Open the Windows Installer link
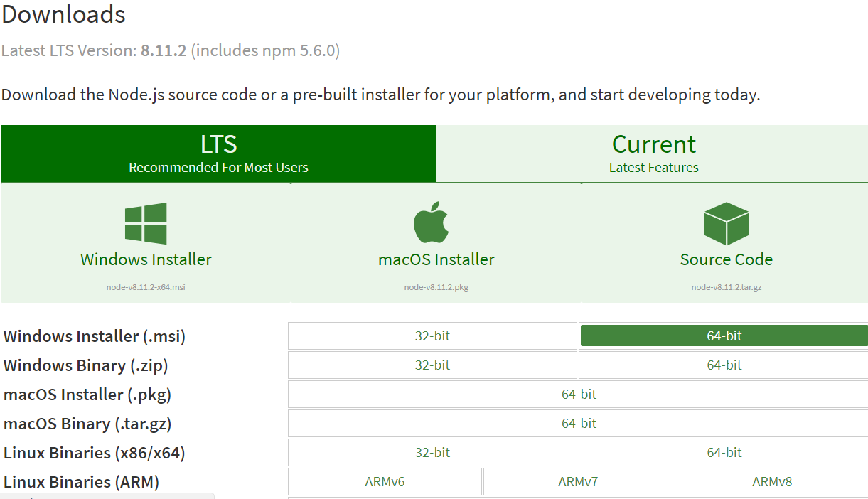The width and height of the screenshot is (868, 499). point(146,259)
